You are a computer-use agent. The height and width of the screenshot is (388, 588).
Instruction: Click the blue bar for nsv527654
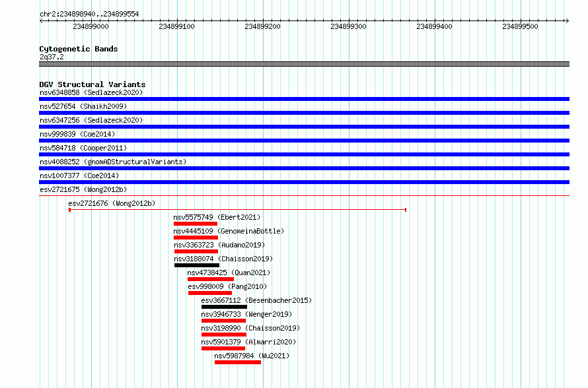[x=304, y=113]
